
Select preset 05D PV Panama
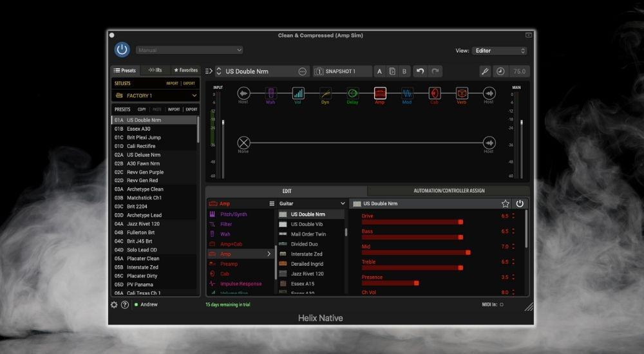pyautogui.click(x=154, y=284)
